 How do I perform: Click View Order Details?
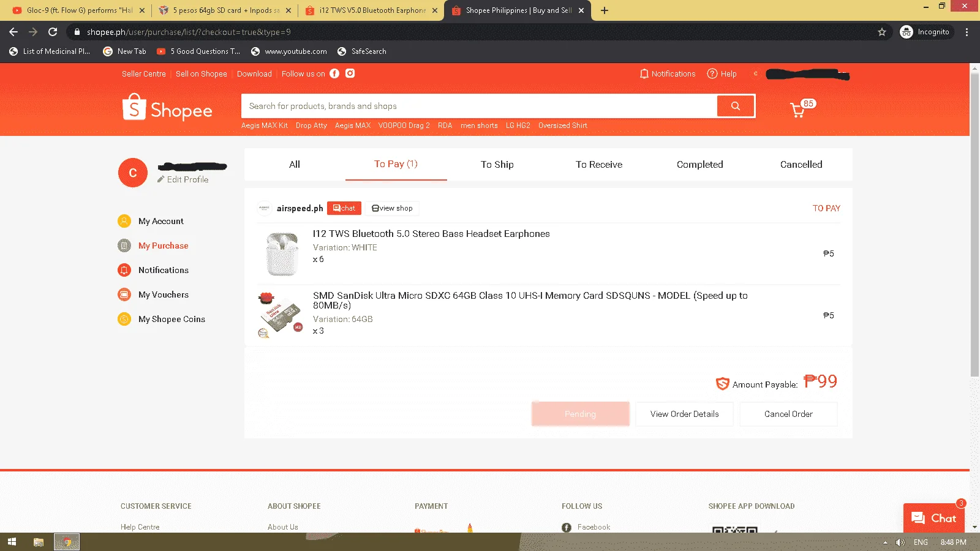(x=684, y=414)
